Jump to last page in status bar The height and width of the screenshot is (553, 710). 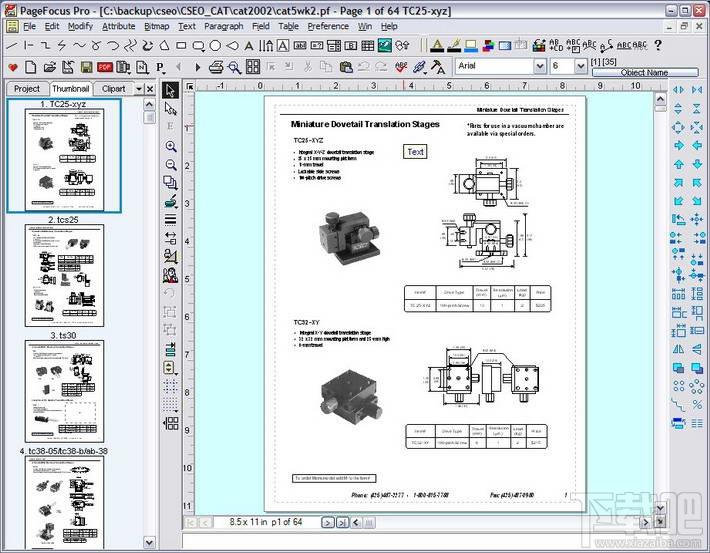(x=343, y=523)
